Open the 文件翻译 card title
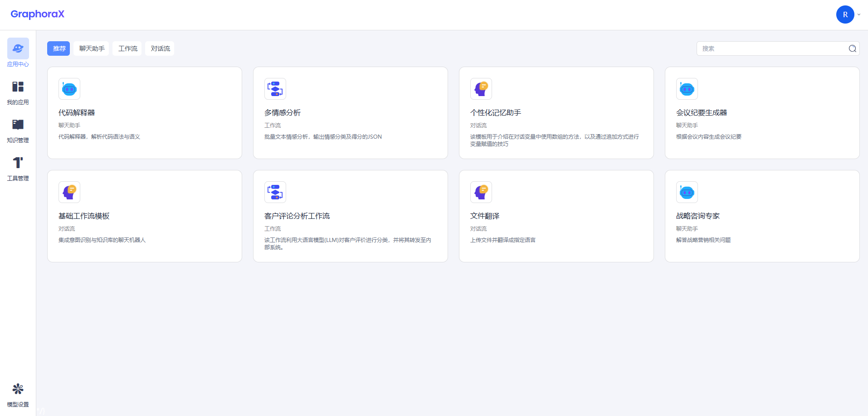This screenshot has height=416, width=868. point(485,216)
